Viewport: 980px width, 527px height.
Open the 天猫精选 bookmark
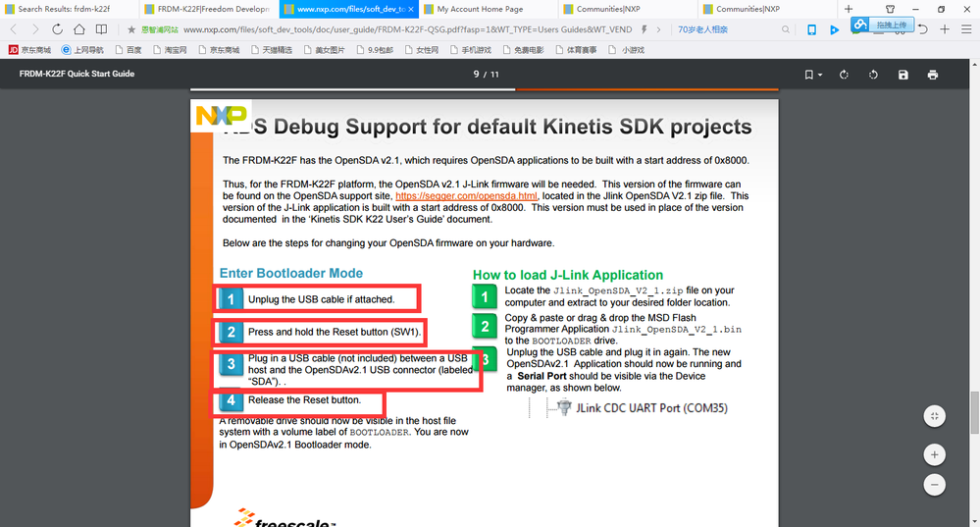[x=272, y=50]
